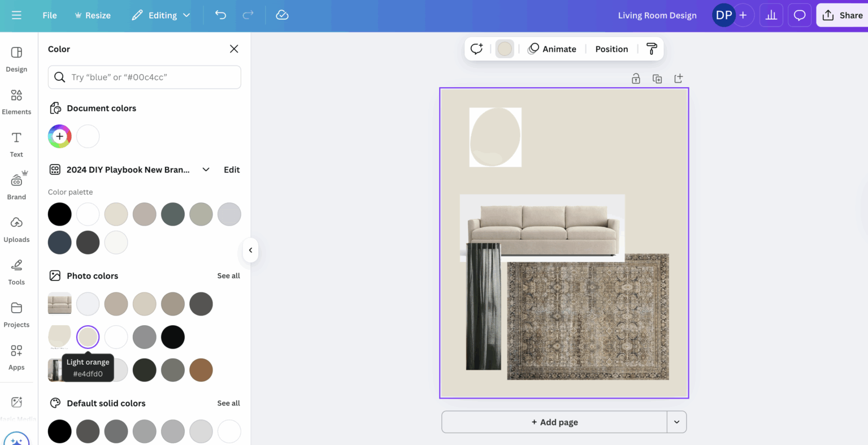Close the Color panel
The height and width of the screenshot is (445, 868).
click(x=234, y=49)
